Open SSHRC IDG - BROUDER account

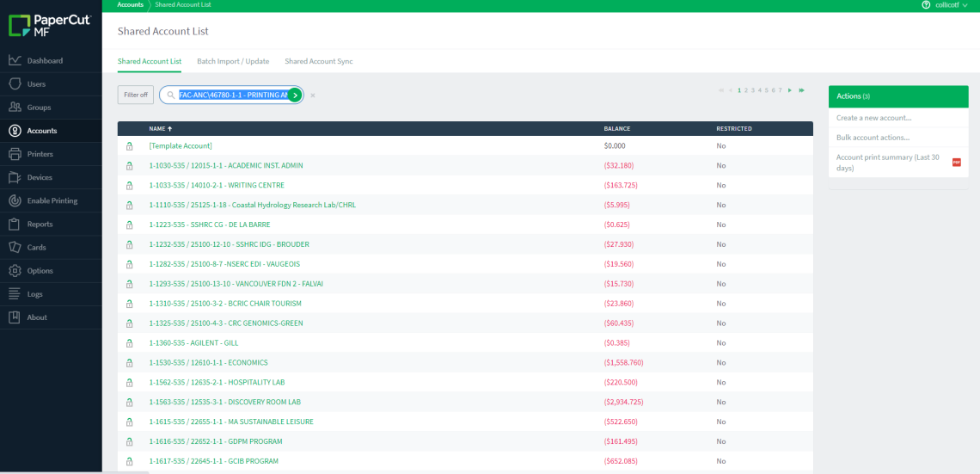pos(229,244)
